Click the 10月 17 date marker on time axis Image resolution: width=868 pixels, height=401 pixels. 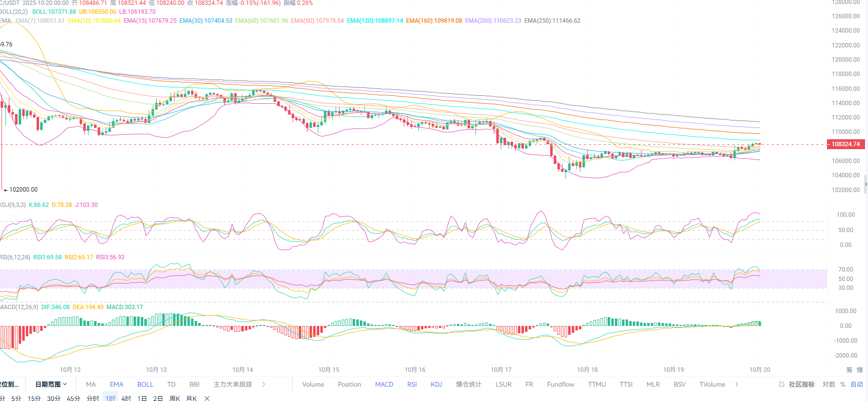click(x=501, y=369)
